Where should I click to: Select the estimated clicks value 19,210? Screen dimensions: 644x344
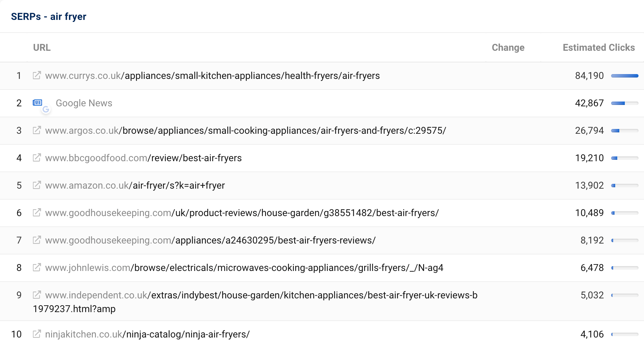coord(589,158)
